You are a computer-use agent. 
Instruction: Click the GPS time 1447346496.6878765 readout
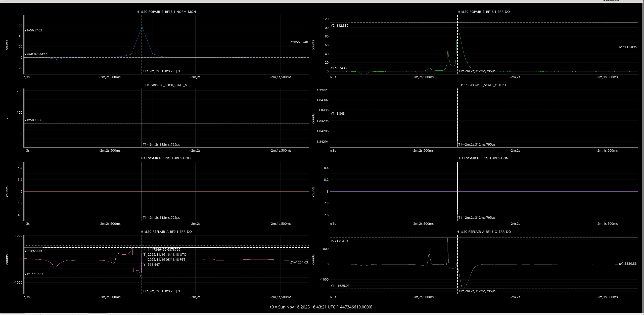[x=164, y=249]
